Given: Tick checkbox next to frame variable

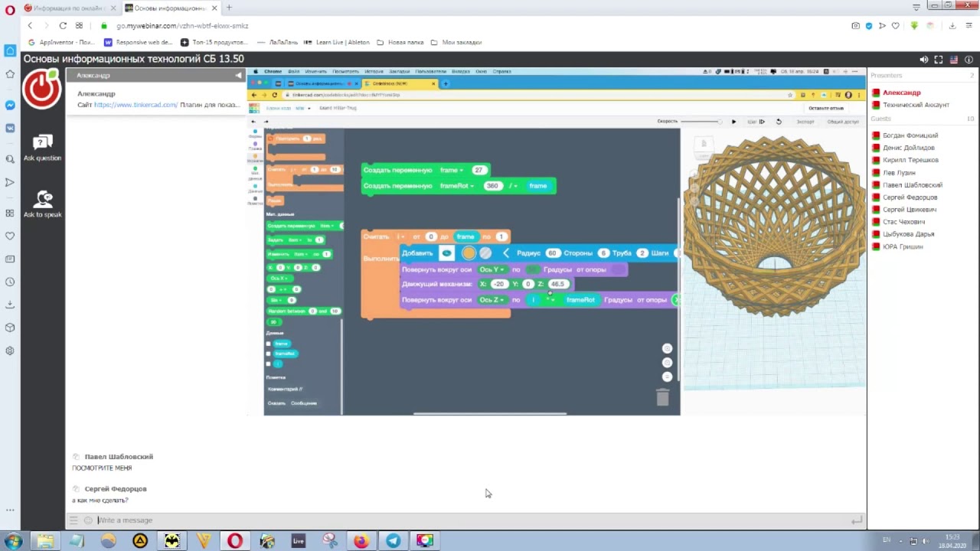Looking at the screenshot, I should (268, 344).
